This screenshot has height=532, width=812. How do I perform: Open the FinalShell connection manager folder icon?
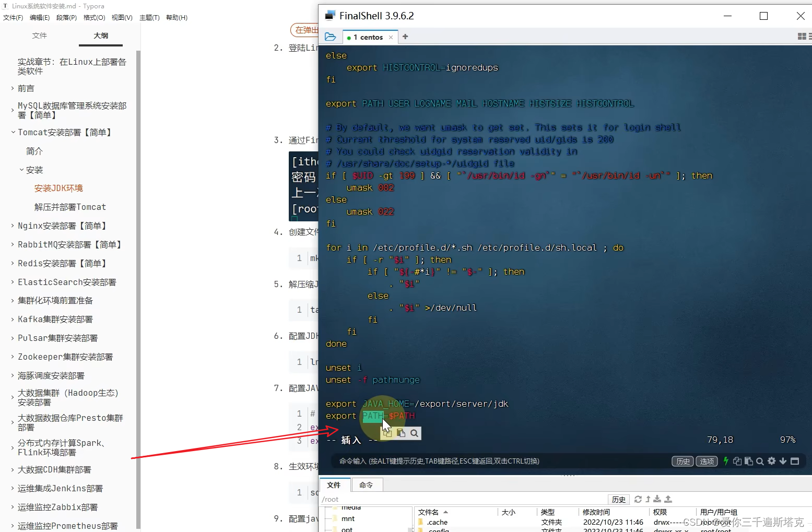[330, 37]
